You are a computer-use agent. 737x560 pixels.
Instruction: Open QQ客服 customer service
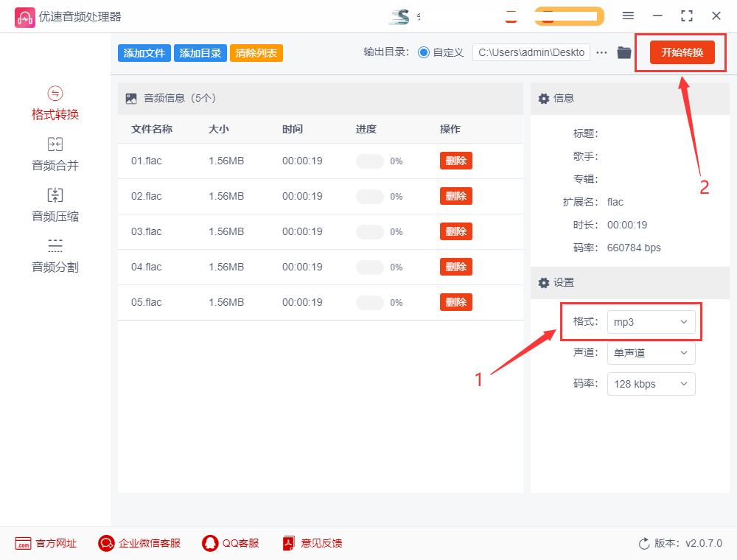pyautogui.click(x=233, y=543)
